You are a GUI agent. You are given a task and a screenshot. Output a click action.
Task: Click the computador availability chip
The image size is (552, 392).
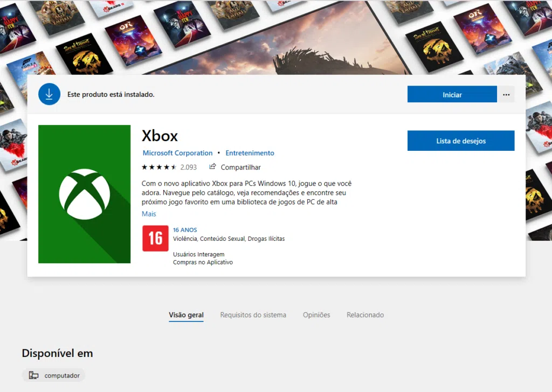53,375
